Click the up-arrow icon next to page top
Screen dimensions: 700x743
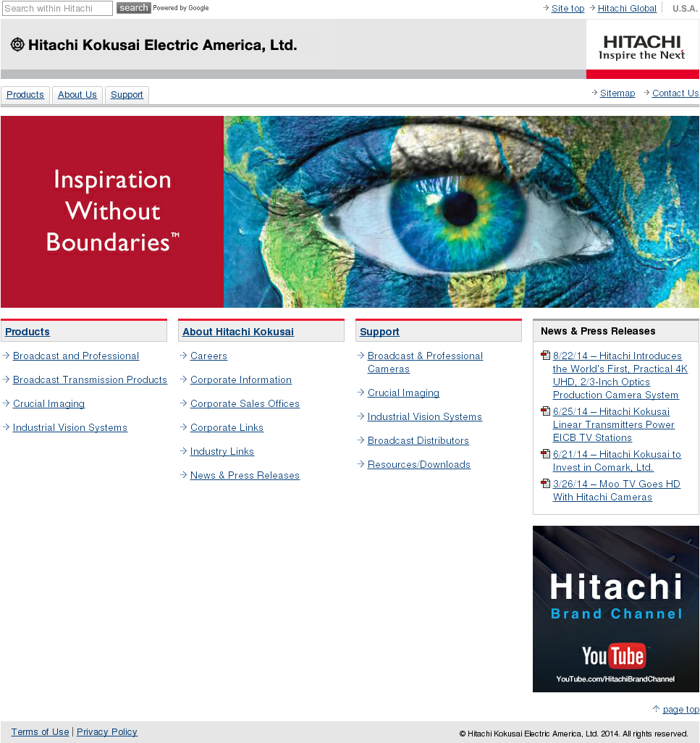656,709
